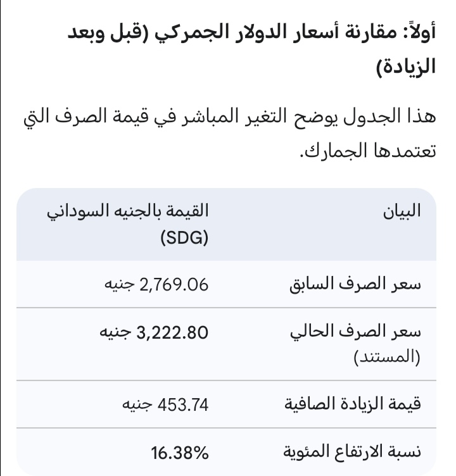Click the value 453.74
This screenshot has width=456, height=476.
point(182,404)
